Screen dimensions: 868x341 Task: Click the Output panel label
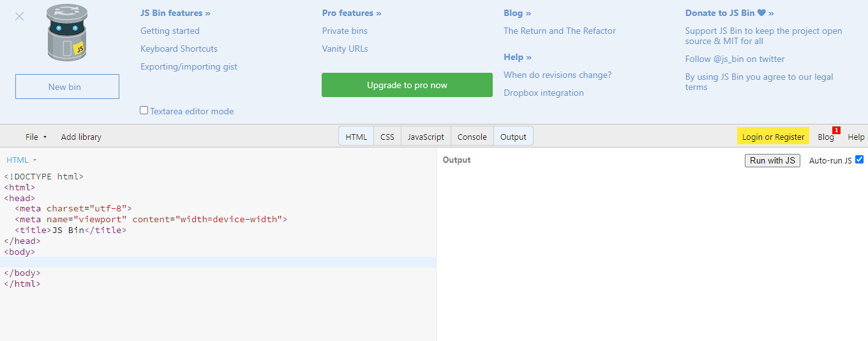pyautogui.click(x=456, y=160)
